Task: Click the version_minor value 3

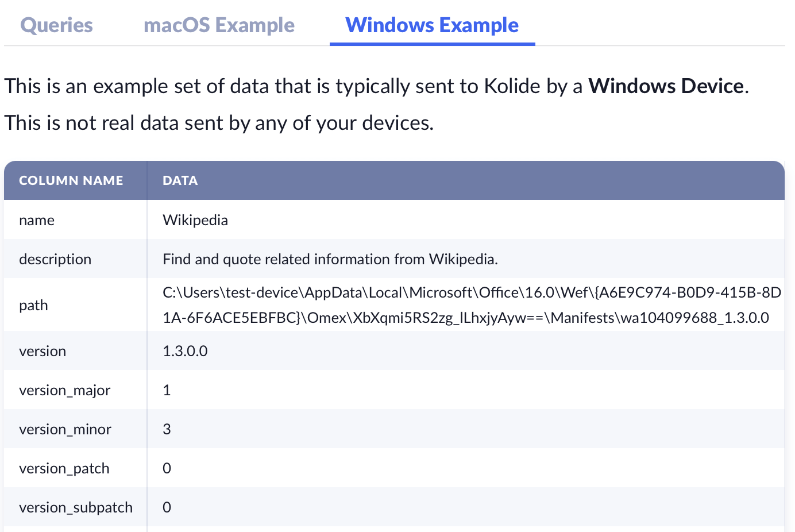Action: (x=167, y=429)
